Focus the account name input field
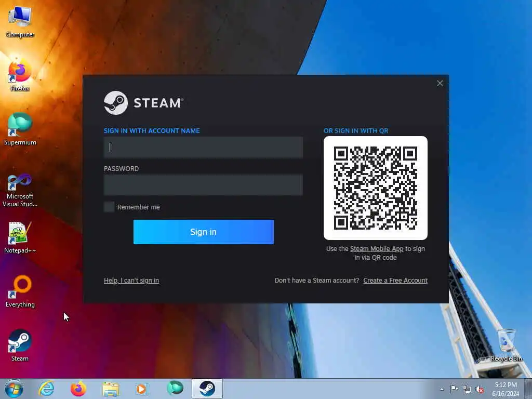 coord(203,147)
